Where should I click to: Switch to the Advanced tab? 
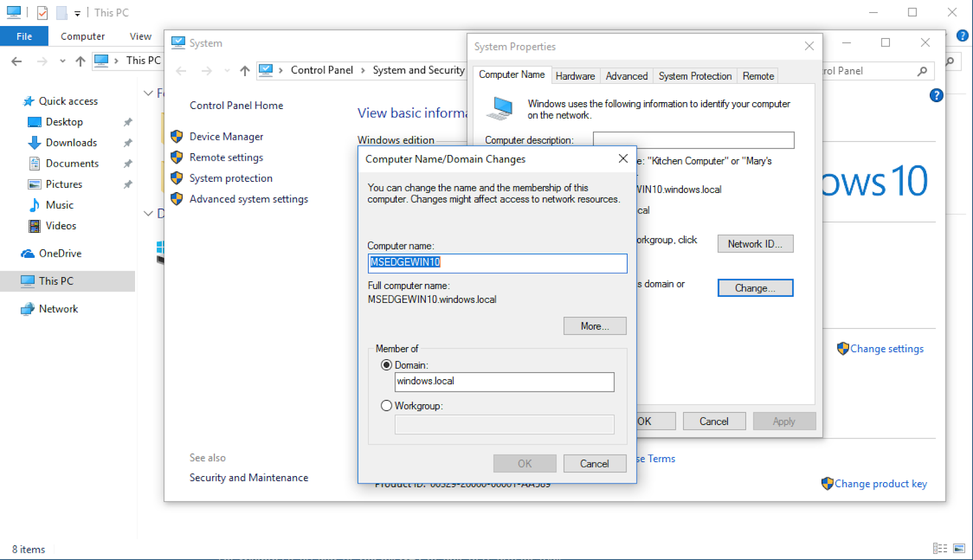(626, 76)
